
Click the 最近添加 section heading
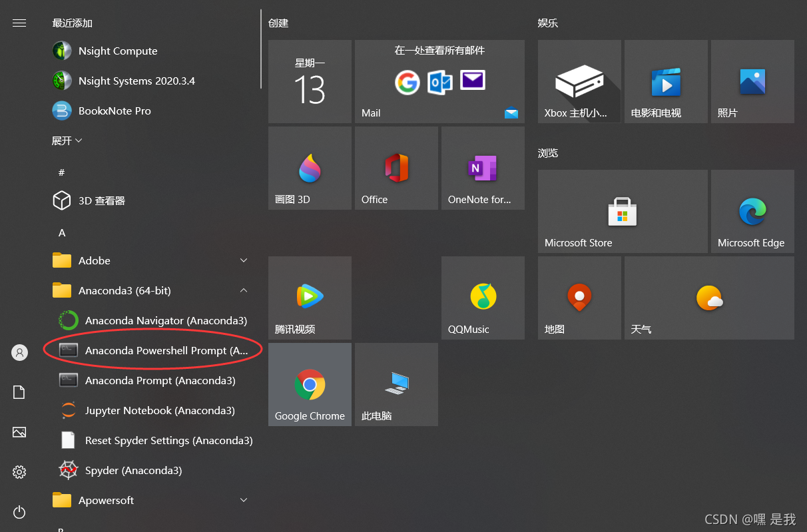[72, 23]
